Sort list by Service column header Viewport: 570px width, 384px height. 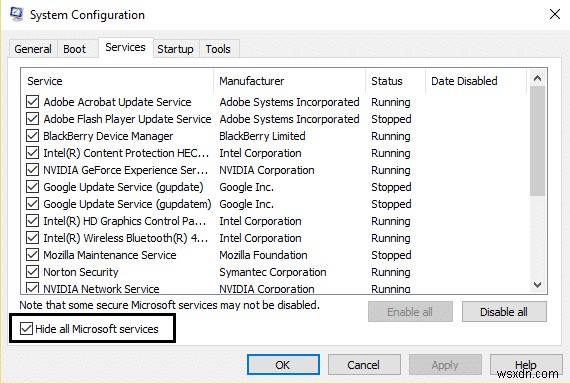pos(117,81)
